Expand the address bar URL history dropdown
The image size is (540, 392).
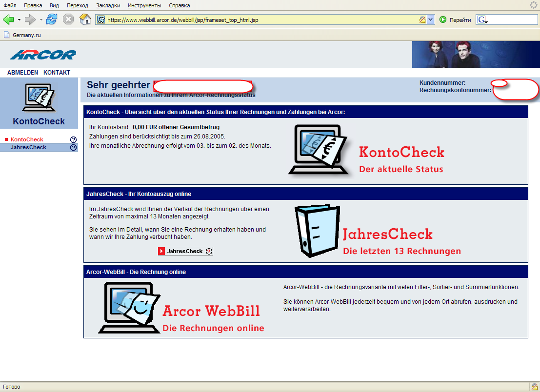click(x=431, y=20)
